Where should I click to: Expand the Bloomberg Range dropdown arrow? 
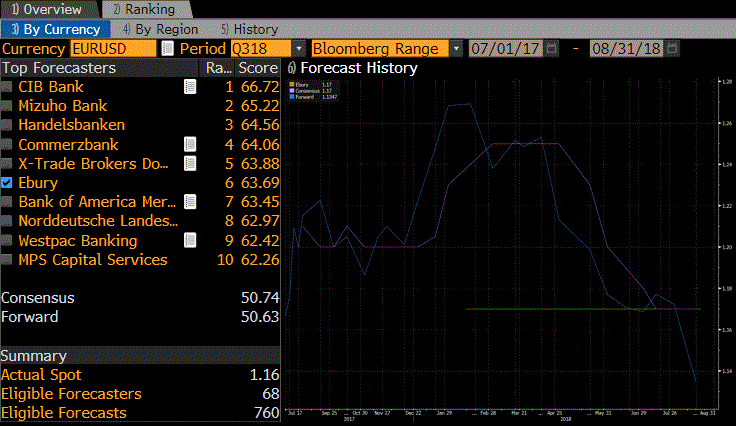pyautogui.click(x=456, y=48)
